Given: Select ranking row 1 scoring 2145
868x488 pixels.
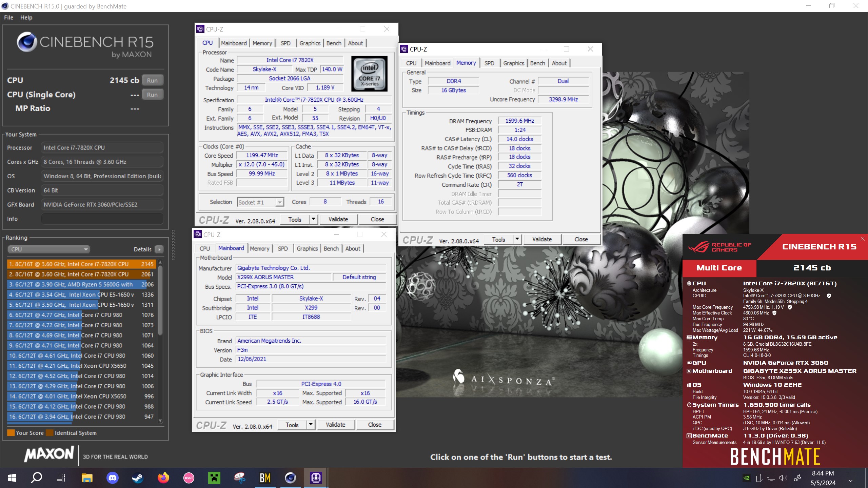Looking at the screenshot, I should [x=81, y=264].
